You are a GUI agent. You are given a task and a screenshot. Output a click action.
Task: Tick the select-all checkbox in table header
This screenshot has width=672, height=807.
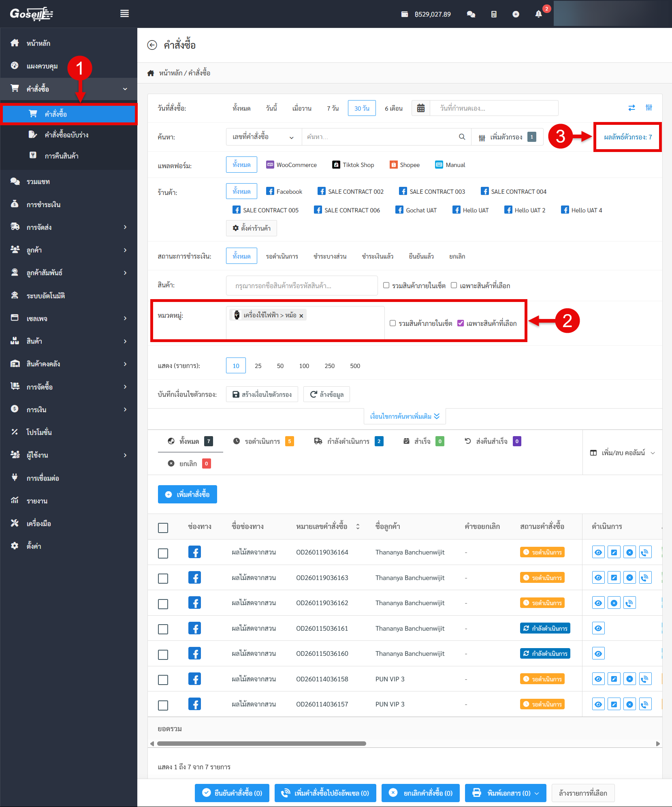(163, 528)
